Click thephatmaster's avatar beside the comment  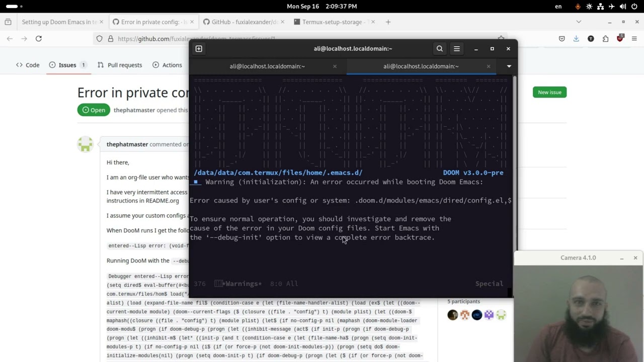[x=86, y=144]
